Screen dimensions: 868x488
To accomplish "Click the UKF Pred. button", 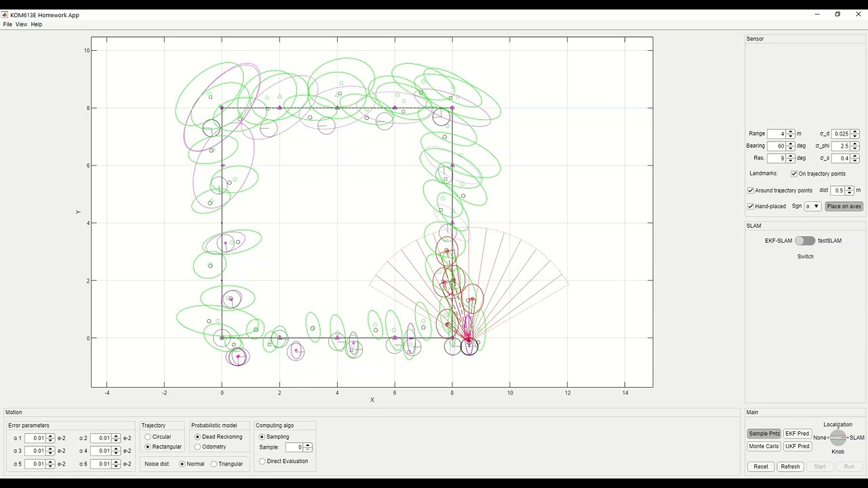I will 797,446.
